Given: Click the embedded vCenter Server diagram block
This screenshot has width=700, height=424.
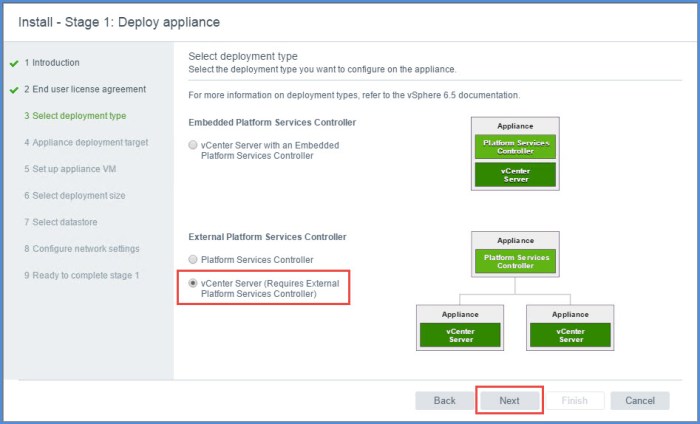Looking at the screenshot, I should point(515,174).
